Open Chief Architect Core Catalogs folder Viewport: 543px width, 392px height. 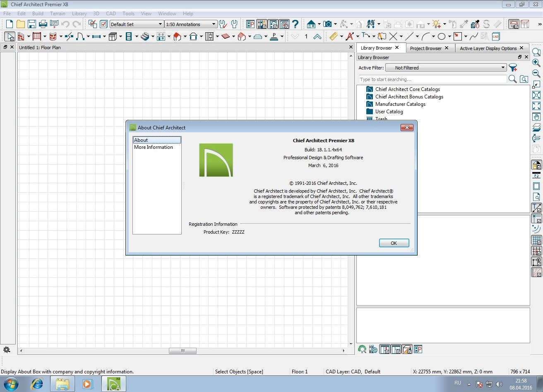[407, 89]
